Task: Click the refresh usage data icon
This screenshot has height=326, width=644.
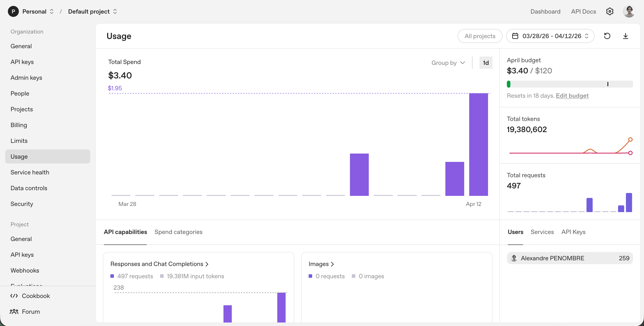Action: click(607, 36)
